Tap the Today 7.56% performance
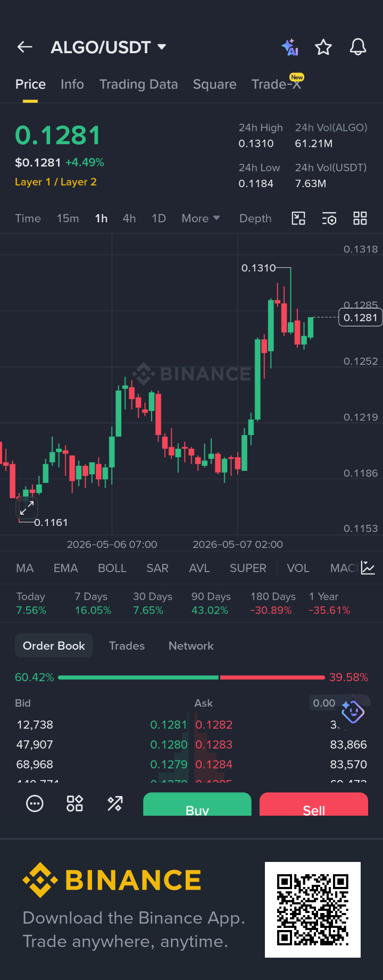Viewport: 383px width, 980px height. 31,604
